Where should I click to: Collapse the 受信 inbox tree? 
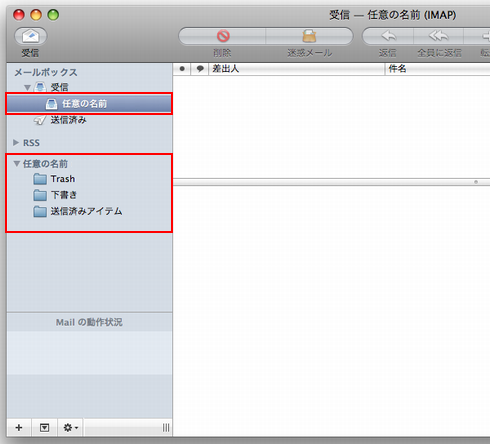point(27,88)
